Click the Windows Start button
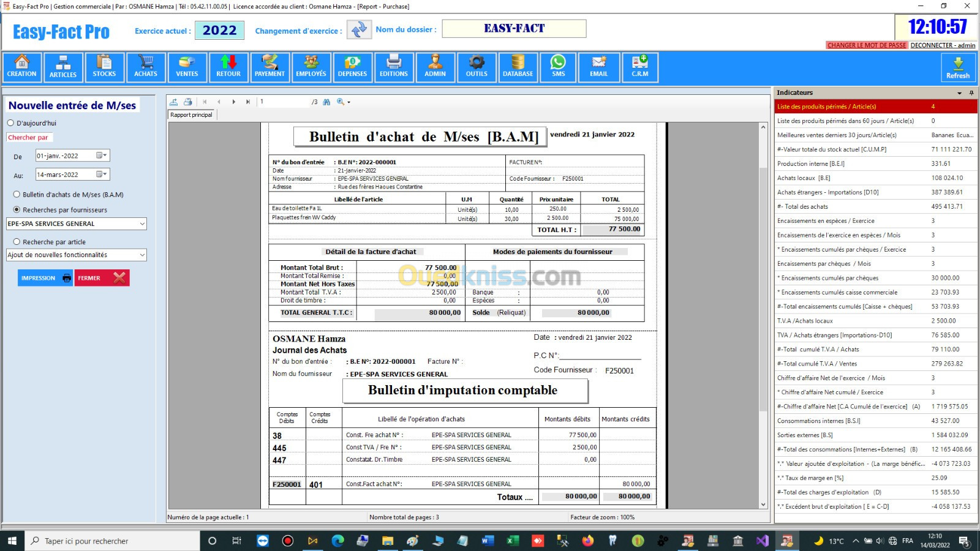Image resolution: width=980 pixels, height=551 pixels. click(12, 541)
